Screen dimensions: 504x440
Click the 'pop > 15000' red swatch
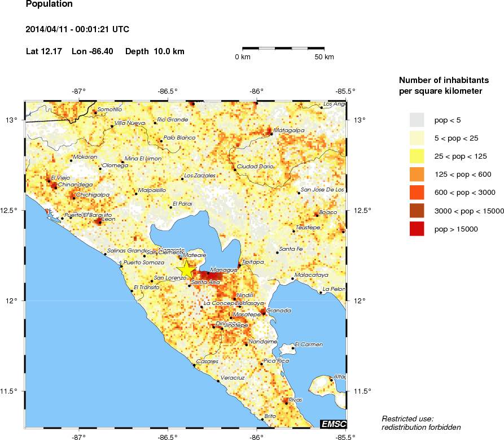point(417,229)
